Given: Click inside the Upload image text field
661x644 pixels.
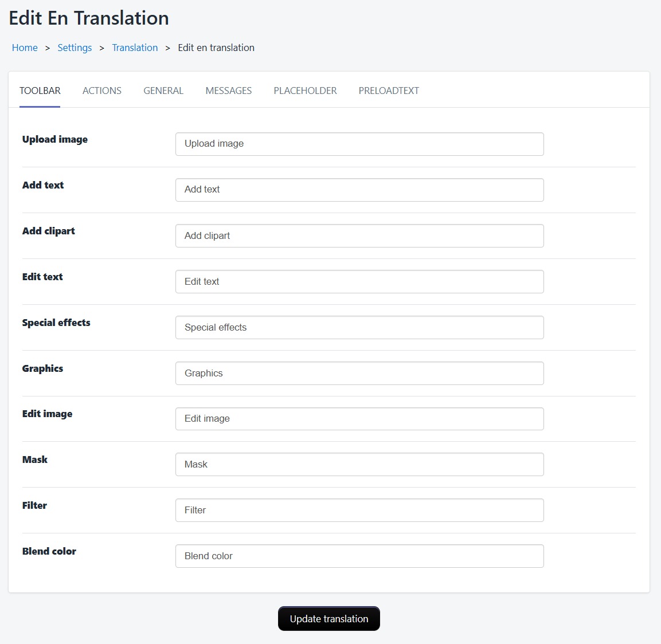Looking at the screenshot, I should (359, 144).
